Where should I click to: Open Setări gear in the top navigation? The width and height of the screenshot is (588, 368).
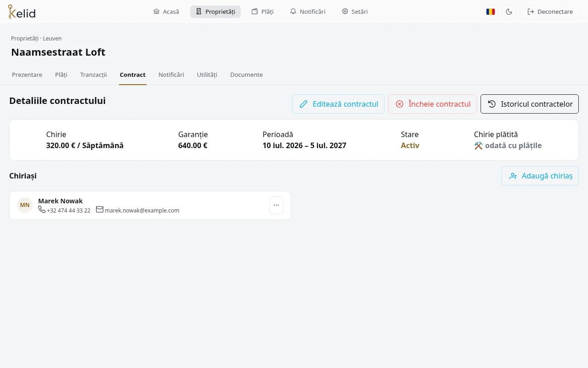pos(355,12)
